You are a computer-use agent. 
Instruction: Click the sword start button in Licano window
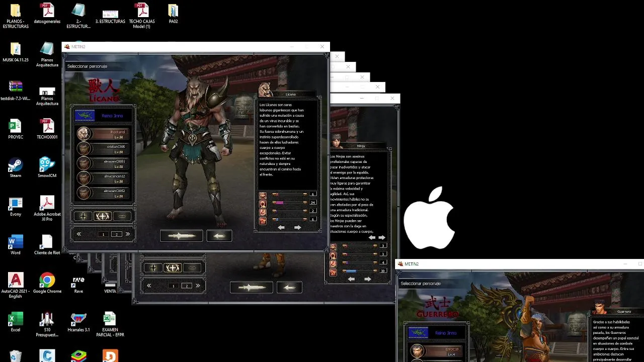click(x=181, y=235)
